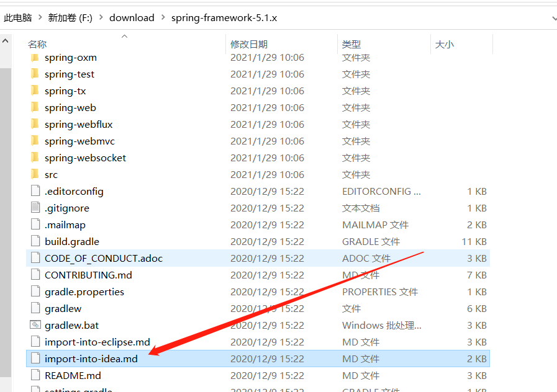
Task: Select the spring-oxm folder icon
Action: (x=35, y=58)
